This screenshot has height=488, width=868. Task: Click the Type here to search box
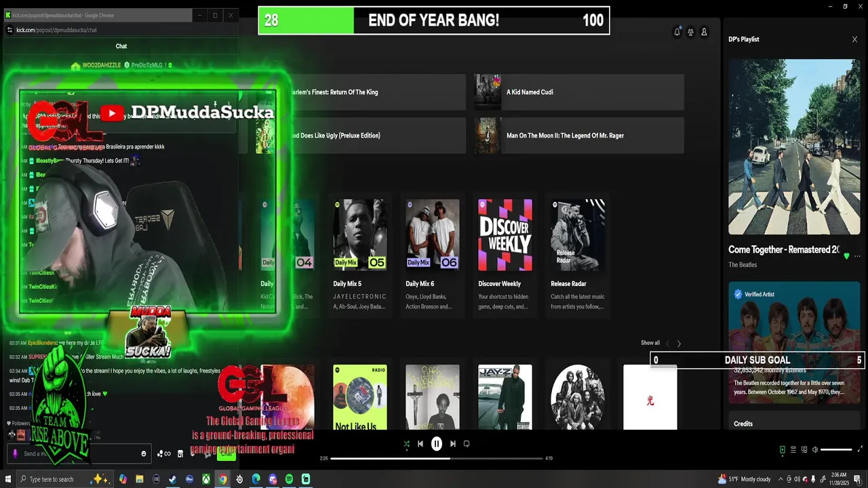(64, 479)
